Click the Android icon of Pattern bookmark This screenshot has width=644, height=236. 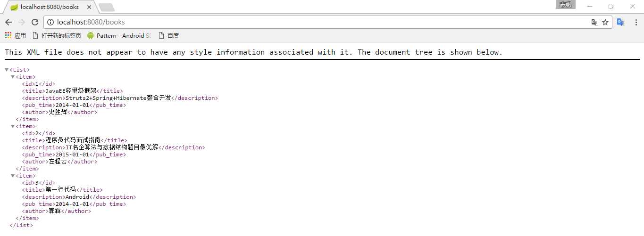tap(91, 35)
